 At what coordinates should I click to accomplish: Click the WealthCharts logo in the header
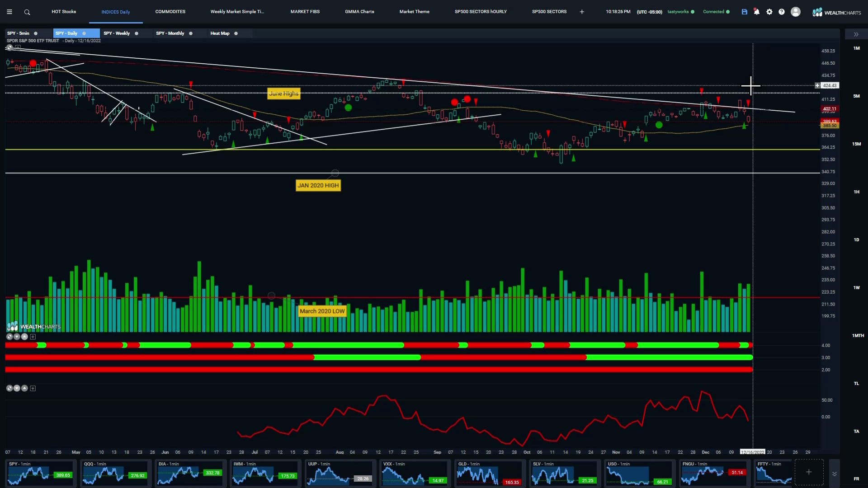click(837, 12)
